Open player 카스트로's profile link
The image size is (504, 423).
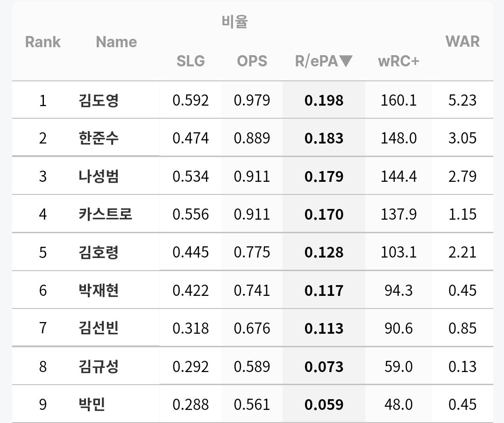click(x=106, y=214)
